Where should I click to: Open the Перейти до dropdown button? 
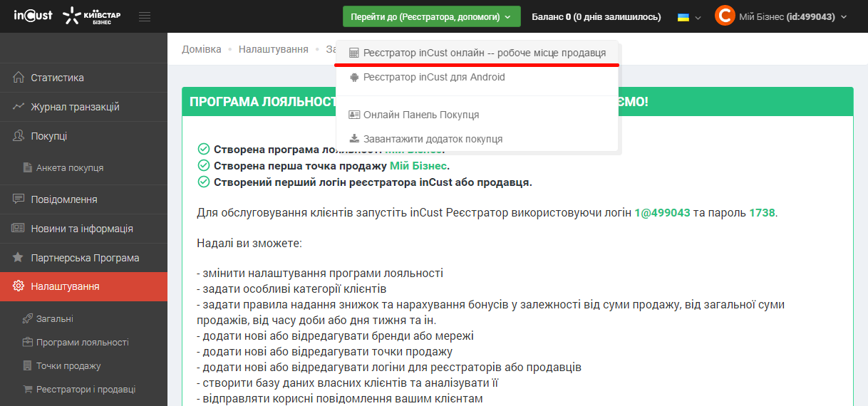[x=431, y=16]
